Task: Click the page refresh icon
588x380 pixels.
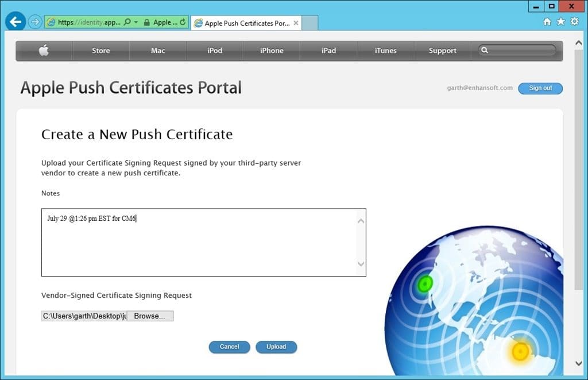Action: 183,22
